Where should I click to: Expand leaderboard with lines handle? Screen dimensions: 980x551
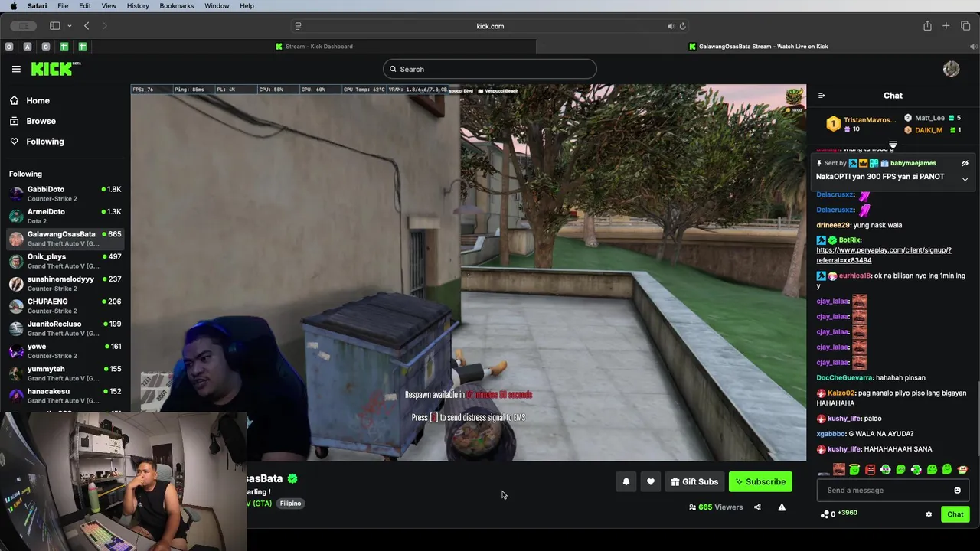(893, 145)
